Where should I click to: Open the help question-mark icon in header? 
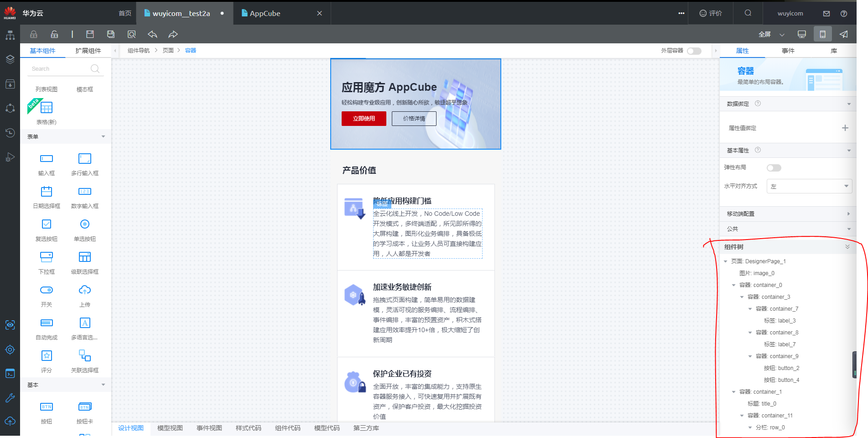point(844,14)
